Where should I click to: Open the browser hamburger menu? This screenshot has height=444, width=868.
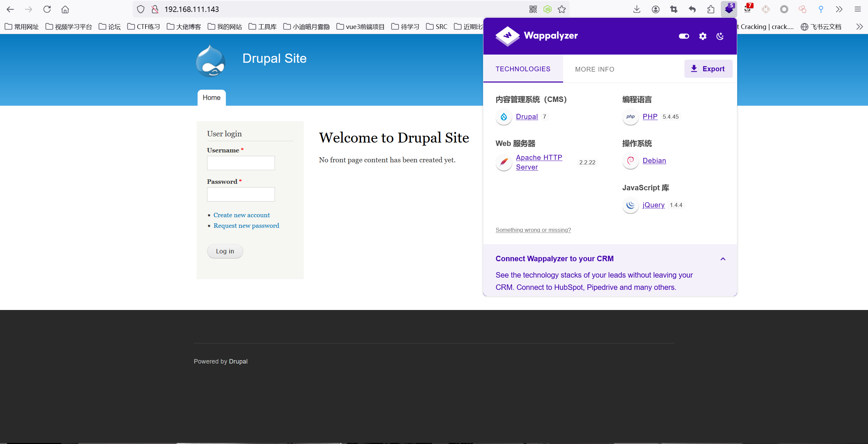(857, 9)
